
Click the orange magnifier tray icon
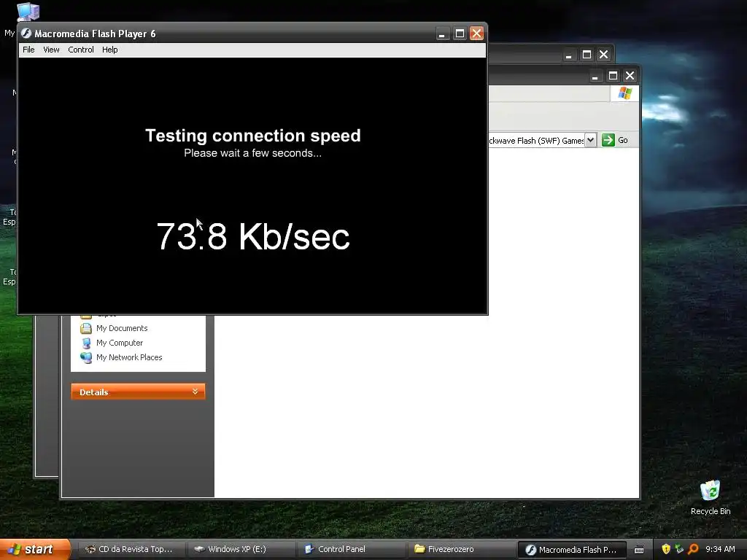[x=693, y=549]
